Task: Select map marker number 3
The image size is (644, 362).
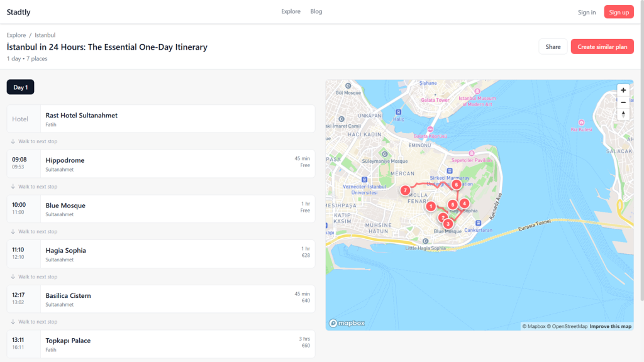Action: (x=448, y=224)
